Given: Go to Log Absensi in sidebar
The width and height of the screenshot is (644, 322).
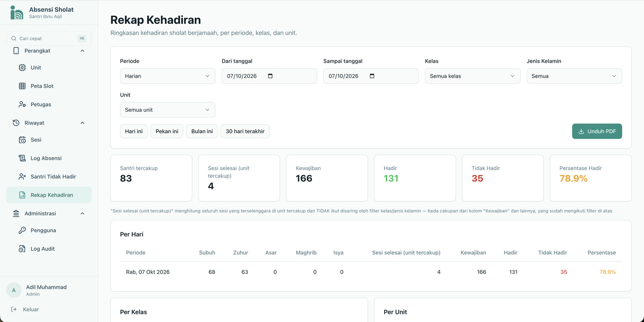Looking at the screenshot, I should point(49,158).
